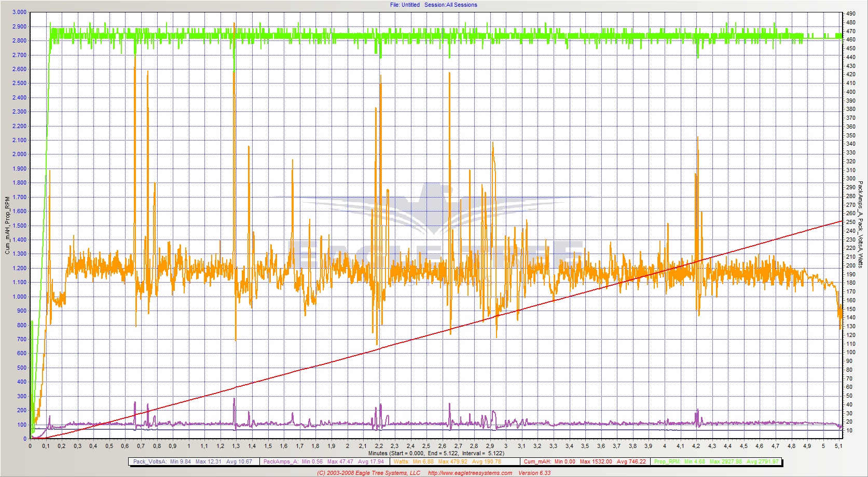Click the Prop_RPM legend label
Screen dimensions: 868x477
[667, 461]
